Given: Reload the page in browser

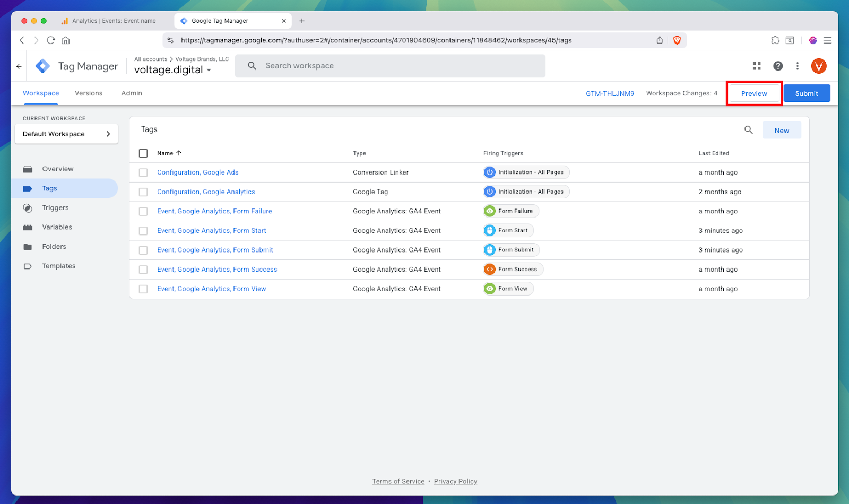Looking at the screenshot, I should (x=51, y=40).
